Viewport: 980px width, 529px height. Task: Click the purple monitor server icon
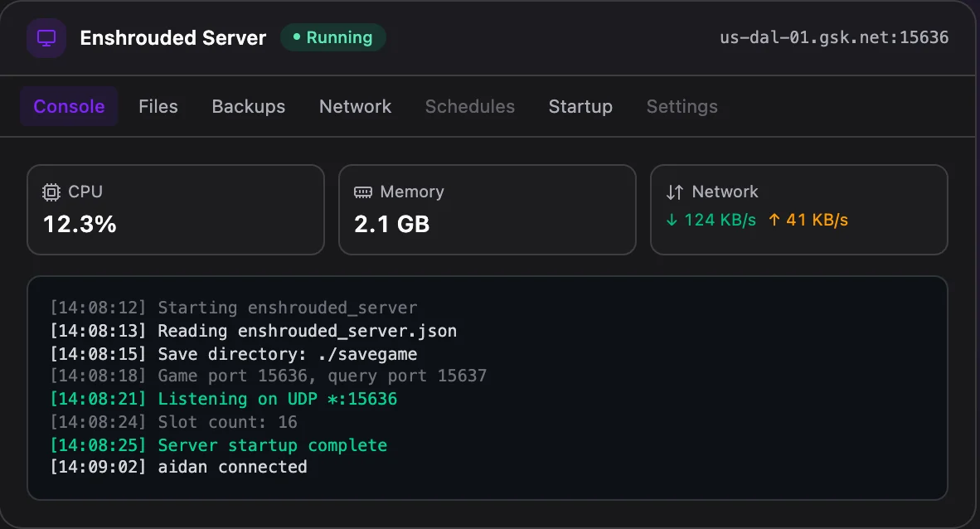[x=46, y=38]
